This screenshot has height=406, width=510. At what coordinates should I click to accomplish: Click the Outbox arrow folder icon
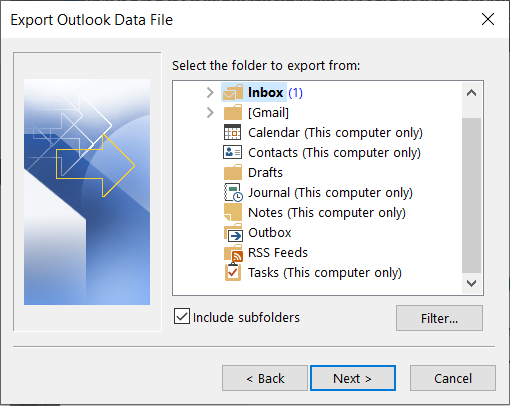coord(233,233)
